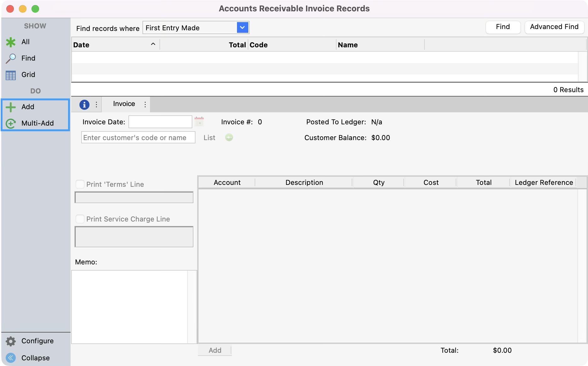
Task: Click the Cost column header
Action: [431, 182]
